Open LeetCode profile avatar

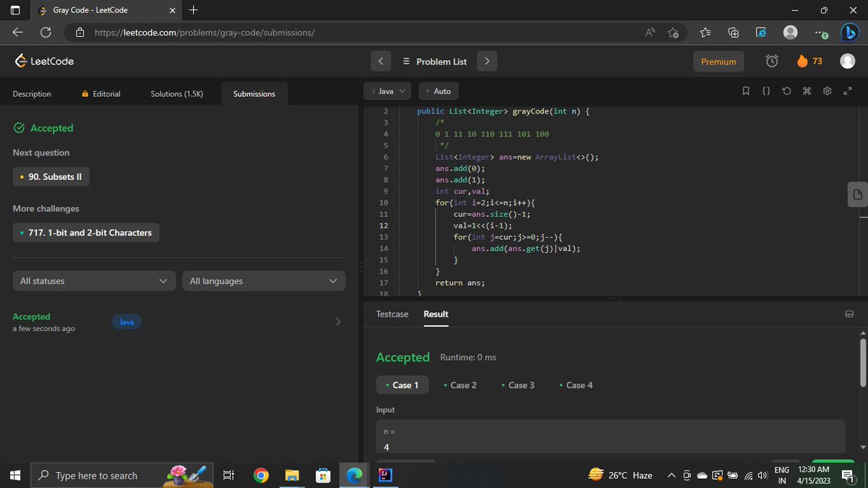(848, 61)
